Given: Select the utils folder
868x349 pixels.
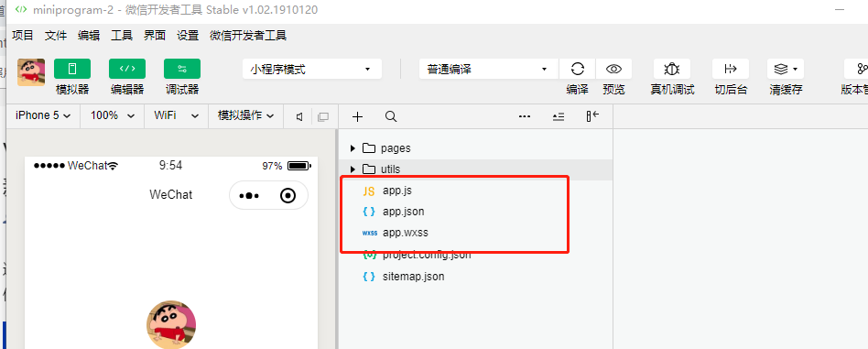Looking at the screenshot, I should click(x=475, y=169).
